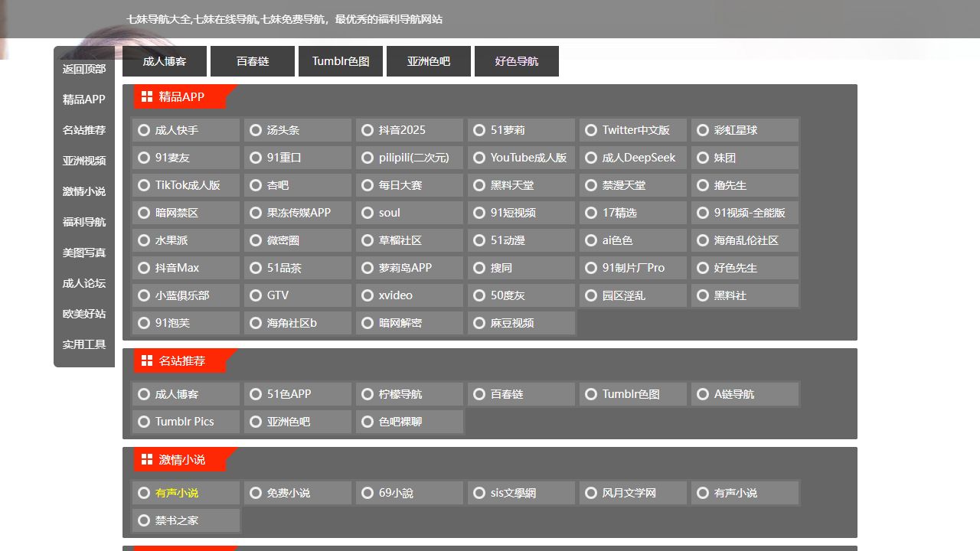This screenshot has height=551, width=980.
Task: Click the circle icon beside 风月文学网
Action: tap(591, 493)
